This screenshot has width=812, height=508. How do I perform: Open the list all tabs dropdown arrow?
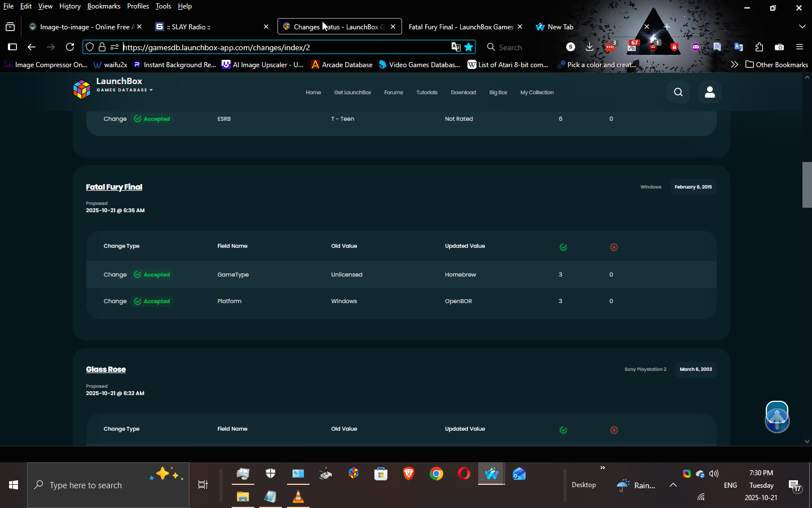click(802, 27)
